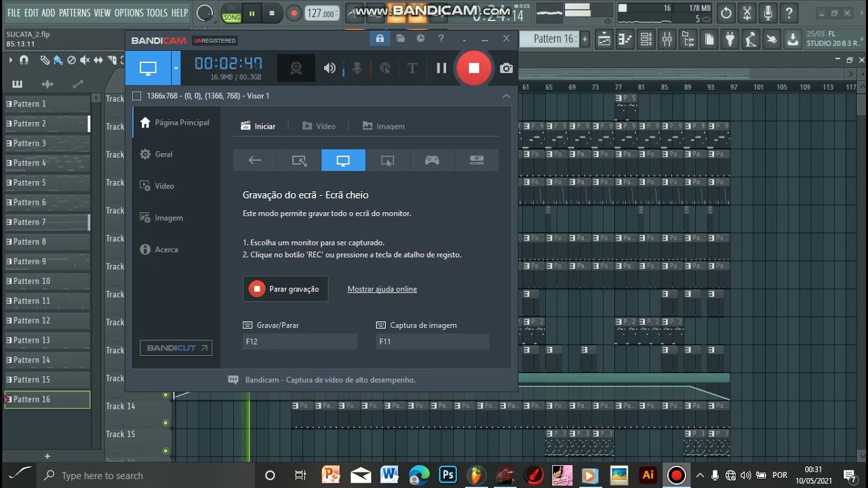Open Geral settings in Bandicam sidebar

(x=156, y=155)
